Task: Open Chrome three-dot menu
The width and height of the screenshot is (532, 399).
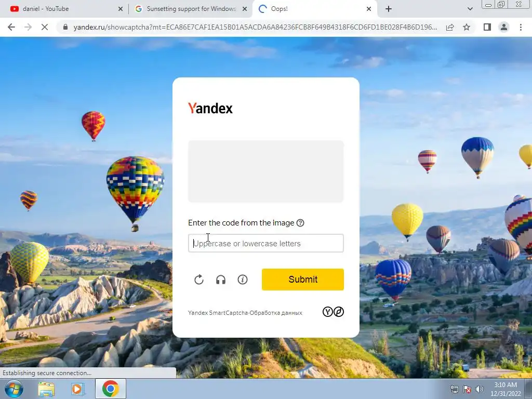Action: coord(521,27)
